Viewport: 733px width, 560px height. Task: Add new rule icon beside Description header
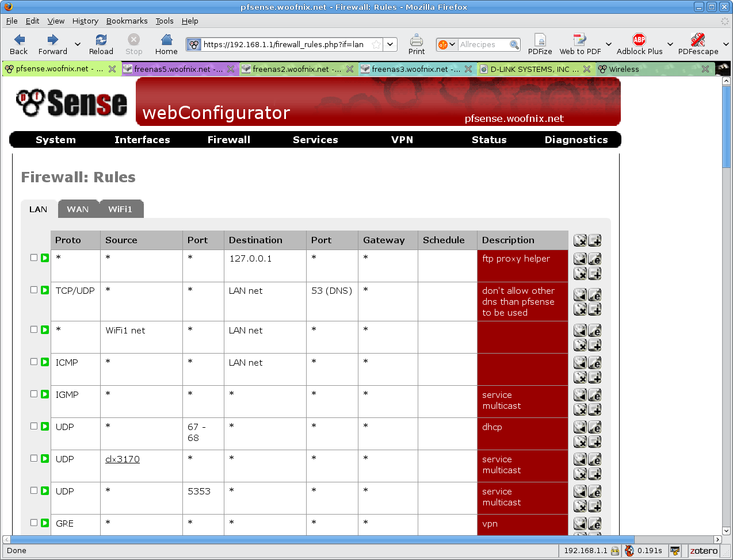(594, 240)
